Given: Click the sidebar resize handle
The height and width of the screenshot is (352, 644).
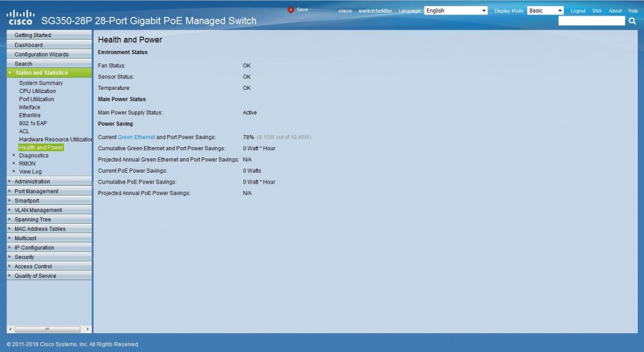Looking at the screenshot, I should click(x=92, y=185).
